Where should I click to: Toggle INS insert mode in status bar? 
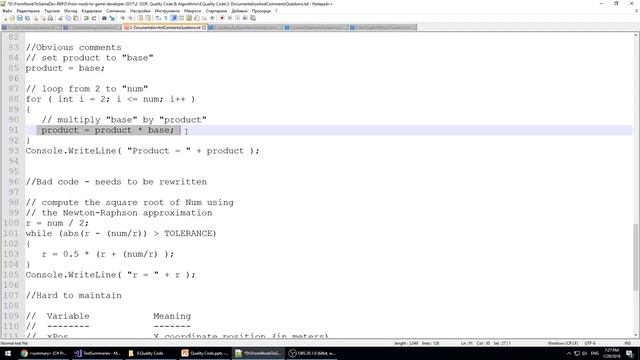(628, 343)
